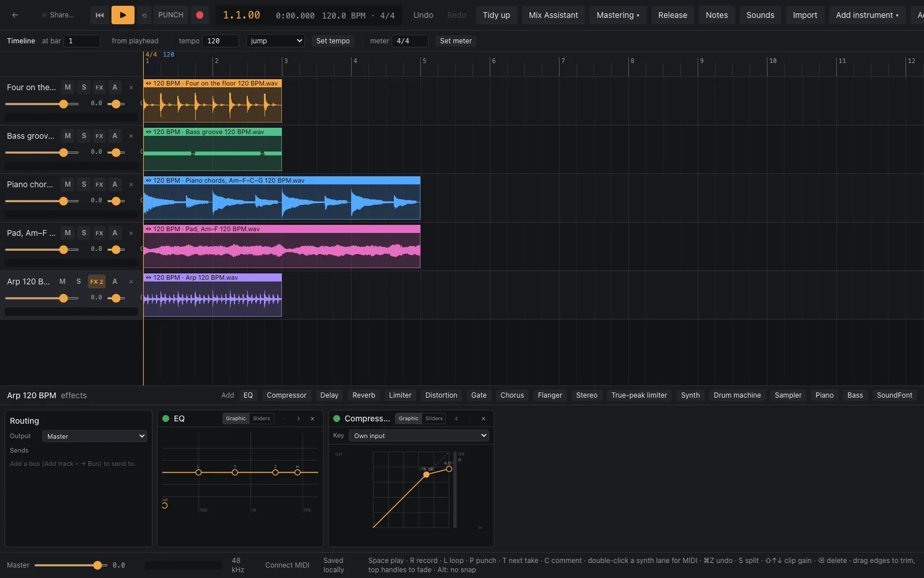Click the at bar input field
Image resolution: width=924 pixels, height=578 pixels.
[x=82, y=41]
